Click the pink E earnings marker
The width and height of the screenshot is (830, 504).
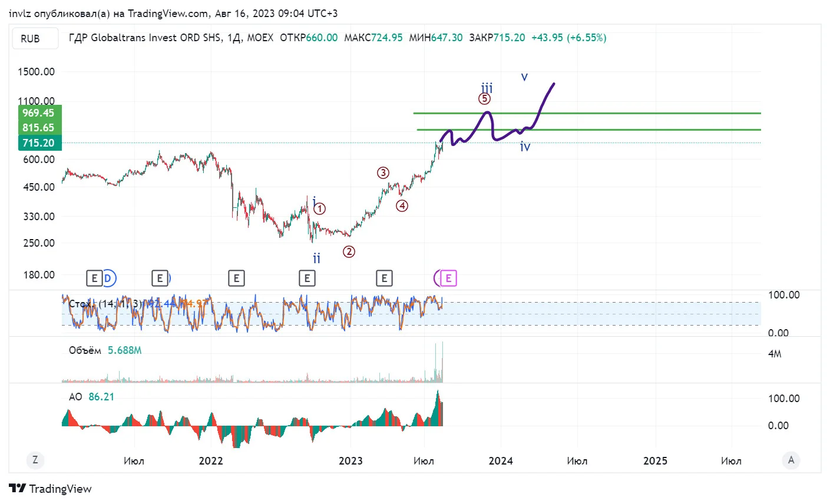448,278
